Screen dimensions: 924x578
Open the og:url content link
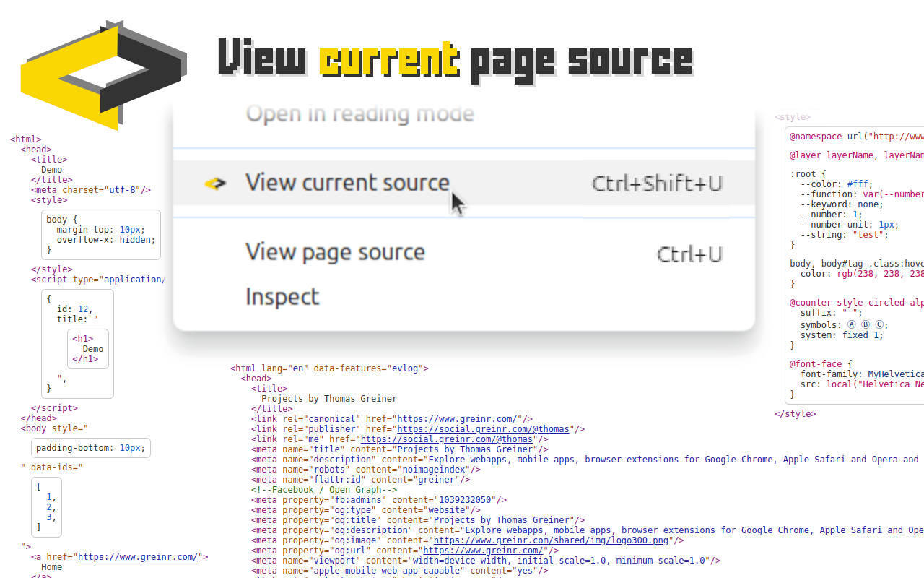483,551
